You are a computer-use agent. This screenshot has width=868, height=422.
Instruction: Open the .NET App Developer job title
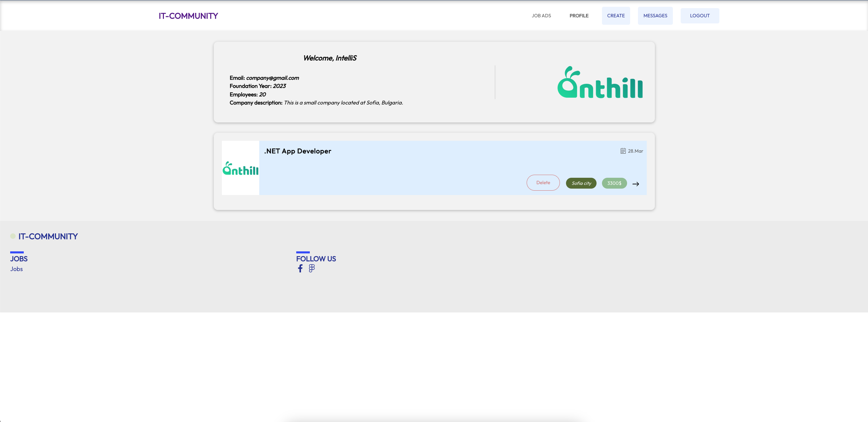coord(298,151)
